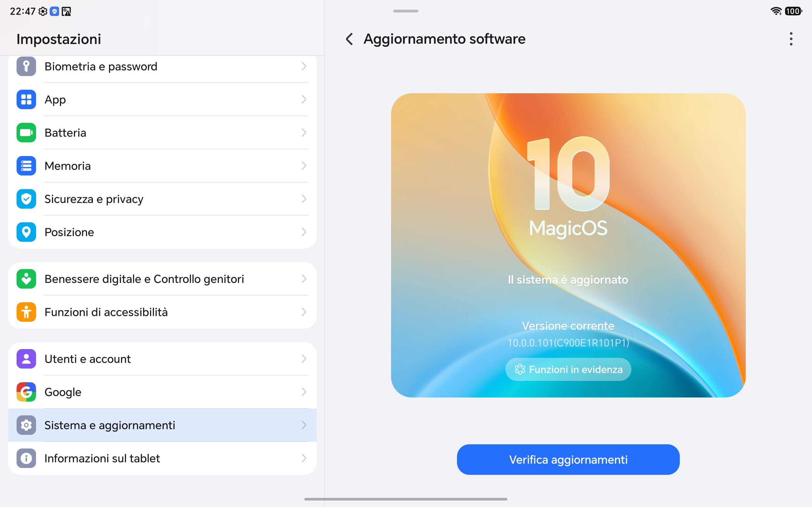The width and height of the screenshot is (812, 507).
Task: Tap the blue App grid icon
Action: [x=26, y=99]
